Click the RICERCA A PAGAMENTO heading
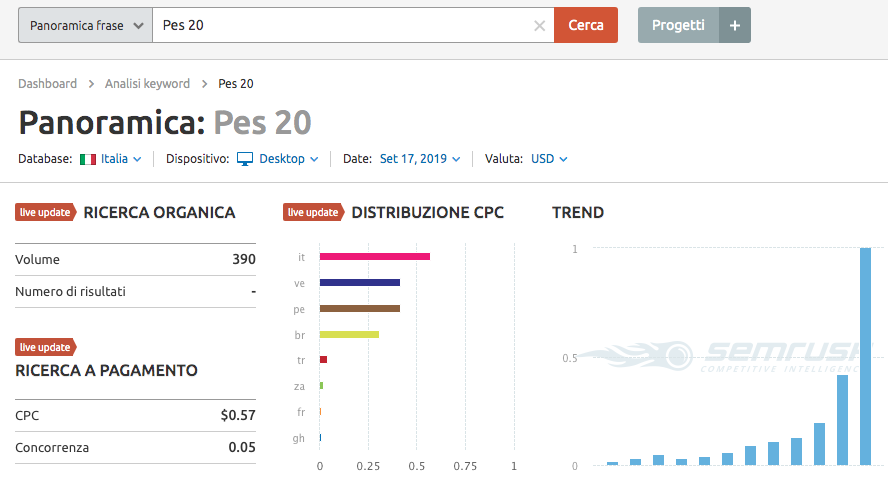This screenshot has width=888, height=498. [106, 371]
